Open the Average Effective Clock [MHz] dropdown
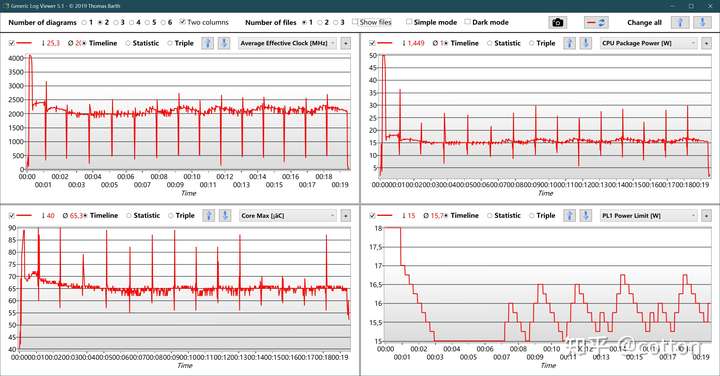720x376 pixels. click(288, 43)
